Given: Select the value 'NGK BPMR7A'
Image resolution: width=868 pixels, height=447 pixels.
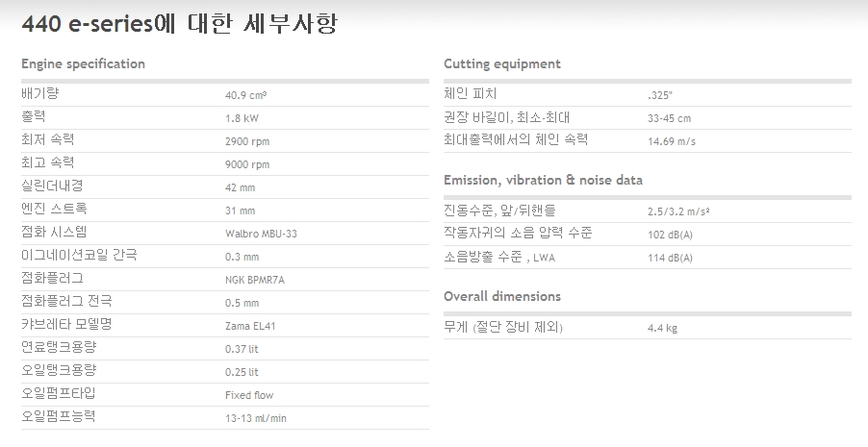Looking at the screenshot, I should click(255, 280).
